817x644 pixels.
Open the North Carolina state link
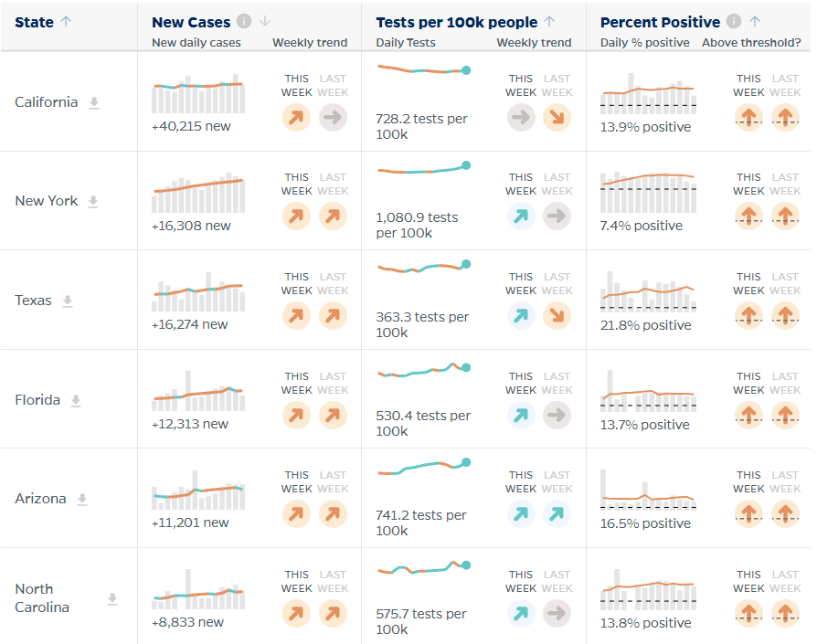click(42, 598)
